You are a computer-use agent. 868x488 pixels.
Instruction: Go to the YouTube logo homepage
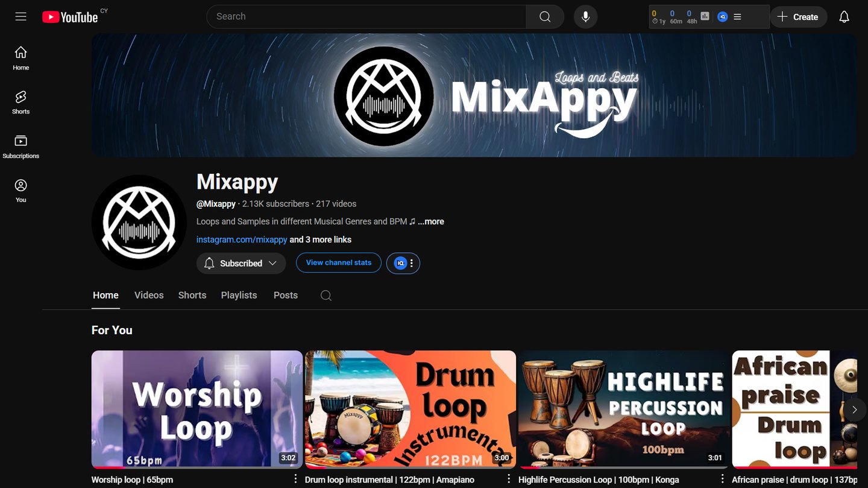(70, 17)
